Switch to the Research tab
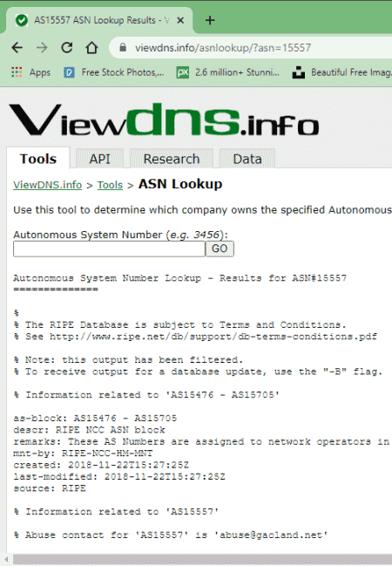Screen dimensions: 392x566 (x=172, y=159)
